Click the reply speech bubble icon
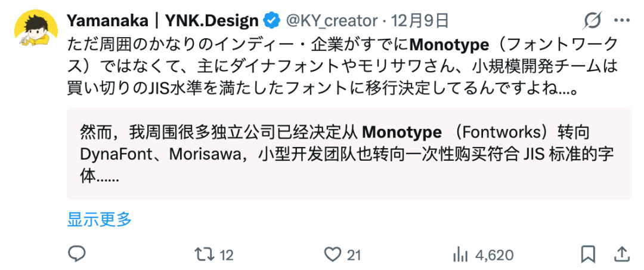Screen dimensions: 644x270 pos(77,254)
